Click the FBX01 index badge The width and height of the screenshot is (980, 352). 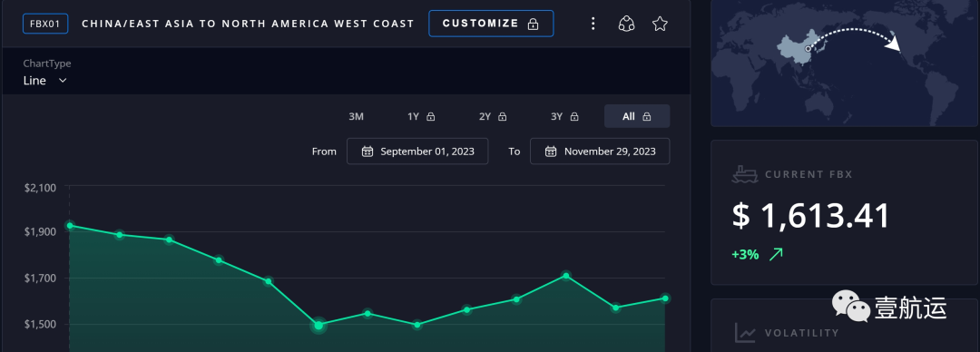coord(45,24)
